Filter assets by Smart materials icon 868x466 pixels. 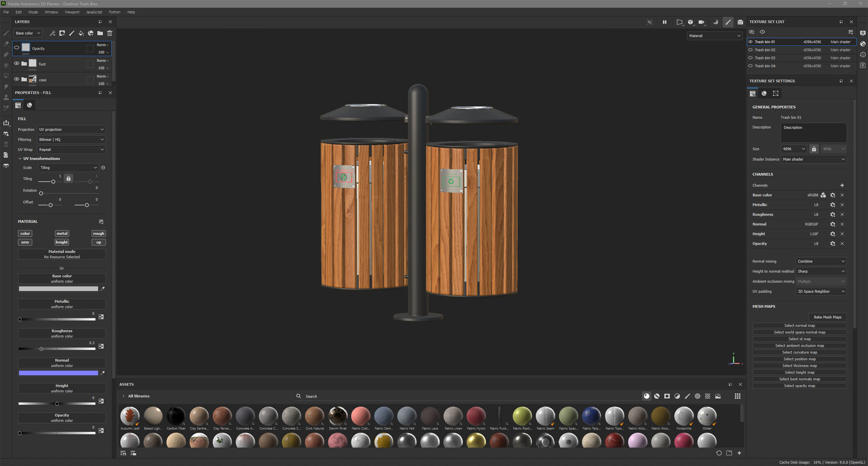(x=657, y=396)
